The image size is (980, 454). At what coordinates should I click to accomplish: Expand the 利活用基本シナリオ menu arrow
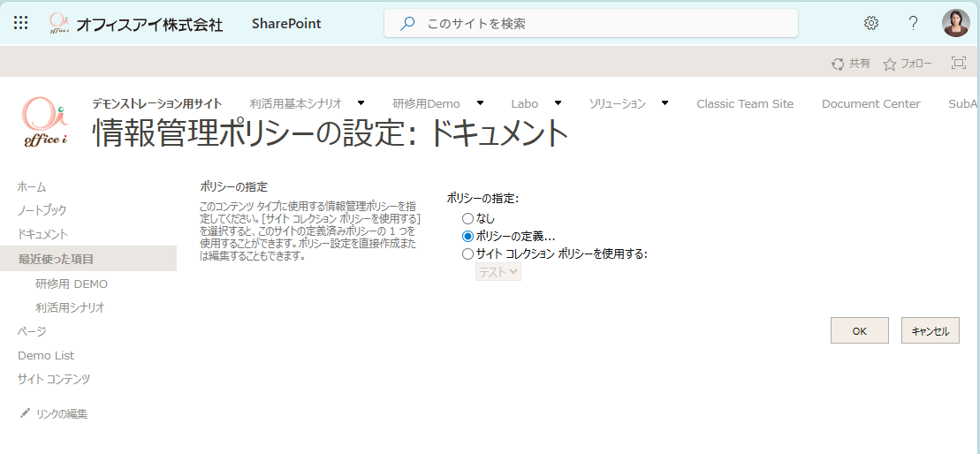[361, 103]
